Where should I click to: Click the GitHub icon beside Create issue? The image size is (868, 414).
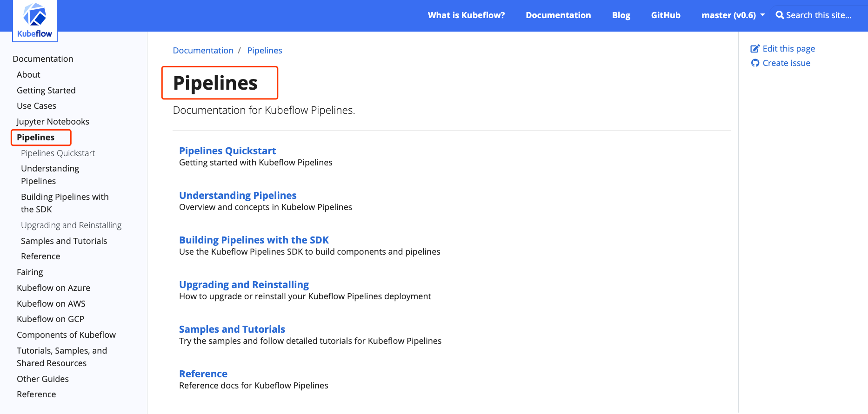click(x=755, y=63)
